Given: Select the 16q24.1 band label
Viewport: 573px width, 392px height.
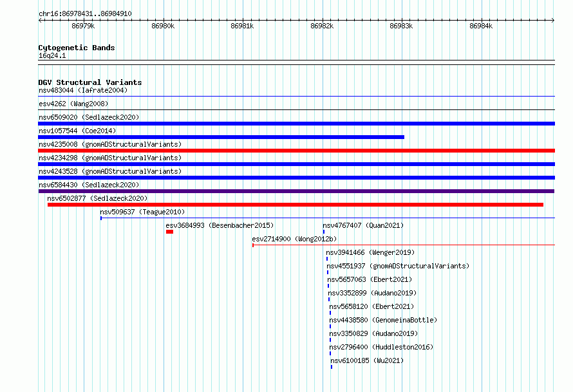Looking at the screenshot, I should tap(52, 55).
